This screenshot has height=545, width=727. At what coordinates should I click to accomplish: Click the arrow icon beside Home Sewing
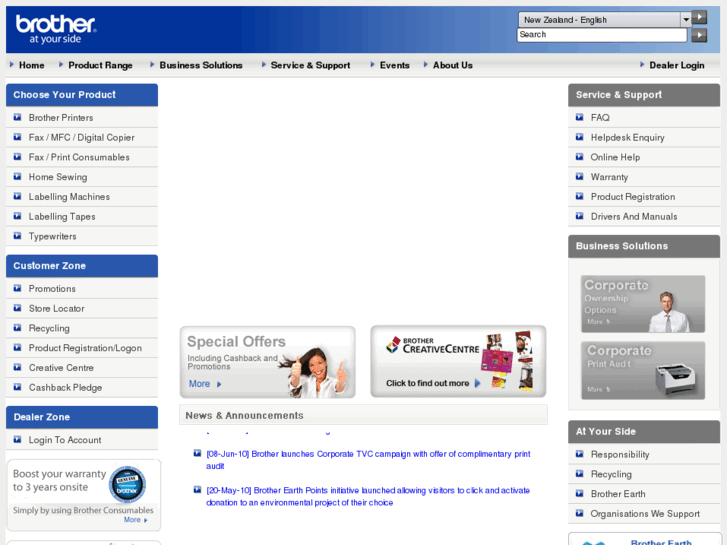[x=17, y=177]
